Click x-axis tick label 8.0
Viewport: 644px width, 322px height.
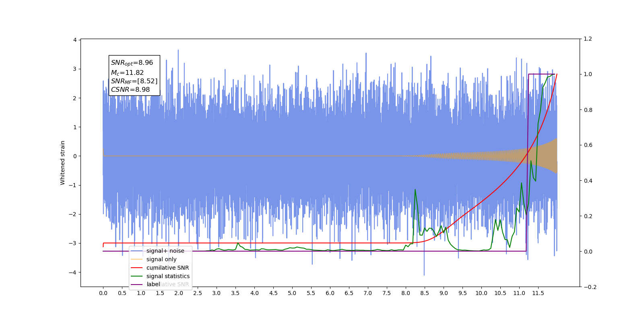tap(406, 293)
